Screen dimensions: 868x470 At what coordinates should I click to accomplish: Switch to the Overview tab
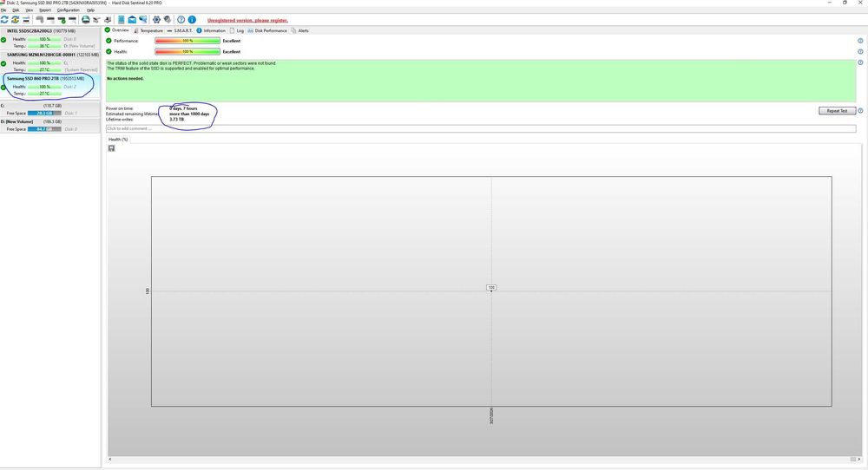click(x=117, y=30)
